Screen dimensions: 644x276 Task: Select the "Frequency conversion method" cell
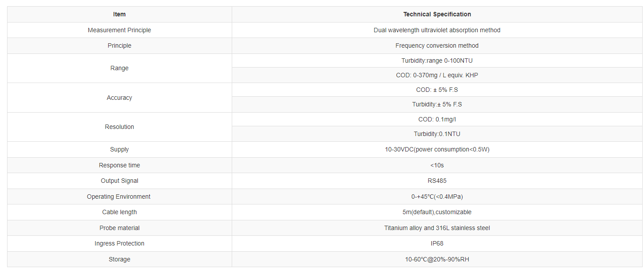pos(437,45)
